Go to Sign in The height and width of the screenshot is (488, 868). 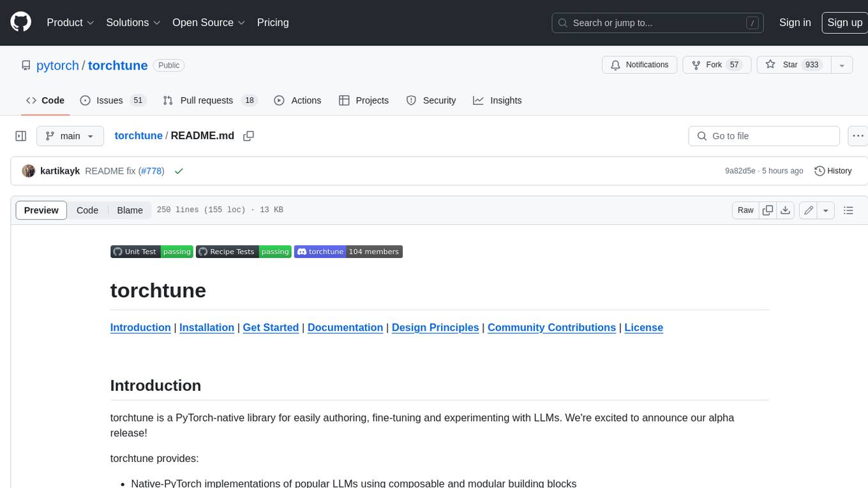click(x=795, y=22)
